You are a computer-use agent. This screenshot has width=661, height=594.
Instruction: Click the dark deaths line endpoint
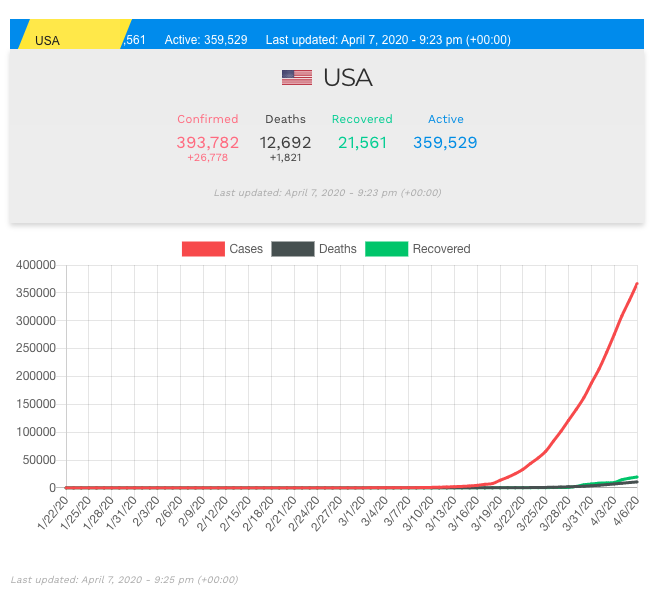(637, 482)
